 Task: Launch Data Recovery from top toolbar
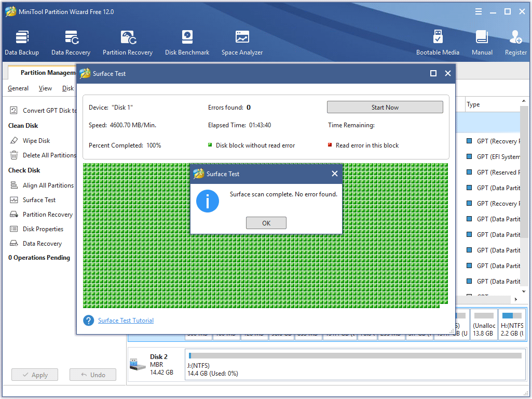click(71, 43)
